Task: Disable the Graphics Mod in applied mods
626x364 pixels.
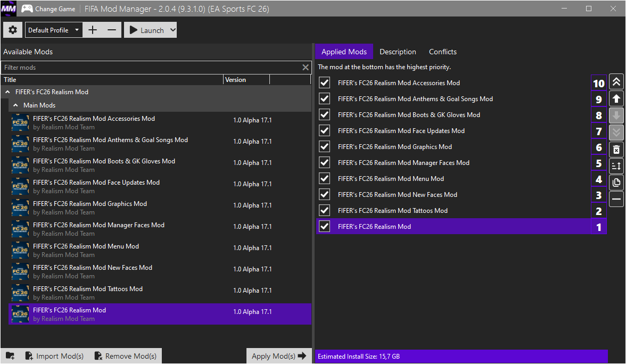Action: coord(324,147)
